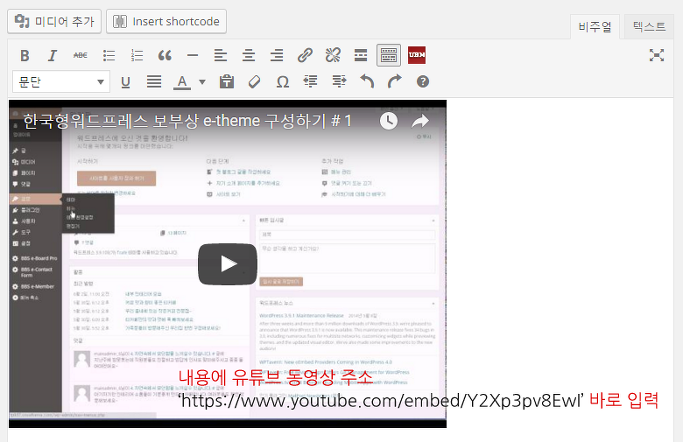Toggle underline formatting
The width and height of the screenshot is (683, 442).
tap(125, 82)
